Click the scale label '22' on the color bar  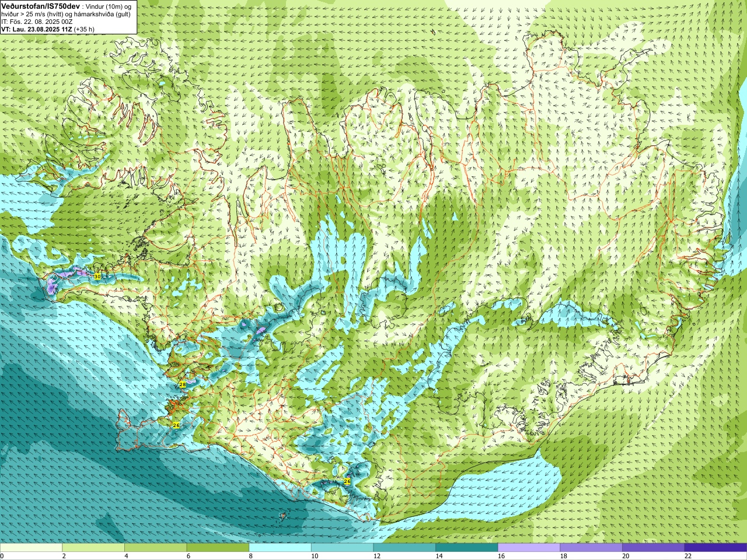point(688,556)
